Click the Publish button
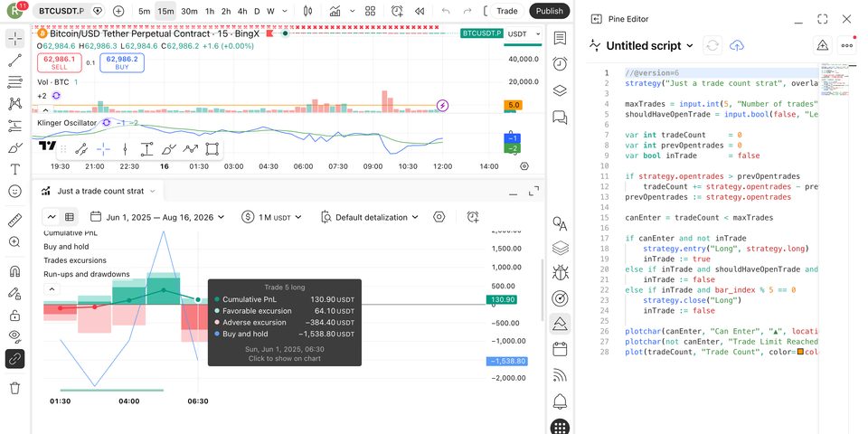Viewport: 868px width, 434px height. (549, 11)
